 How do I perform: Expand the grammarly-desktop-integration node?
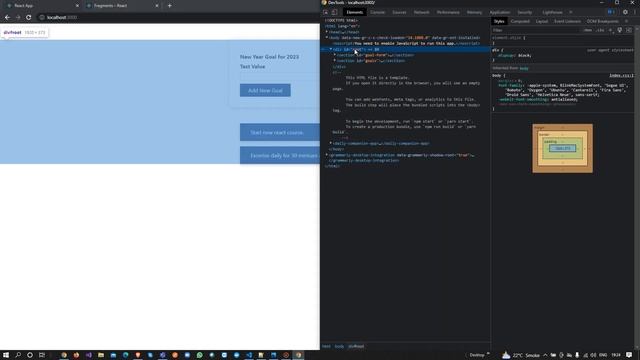327,155
